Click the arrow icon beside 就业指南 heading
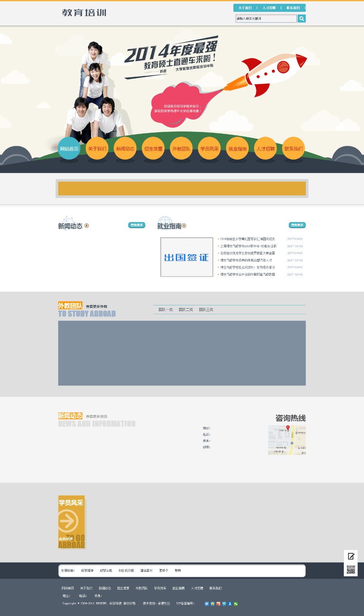The width and height of the screenshot is (364, 616). point(184,226)
